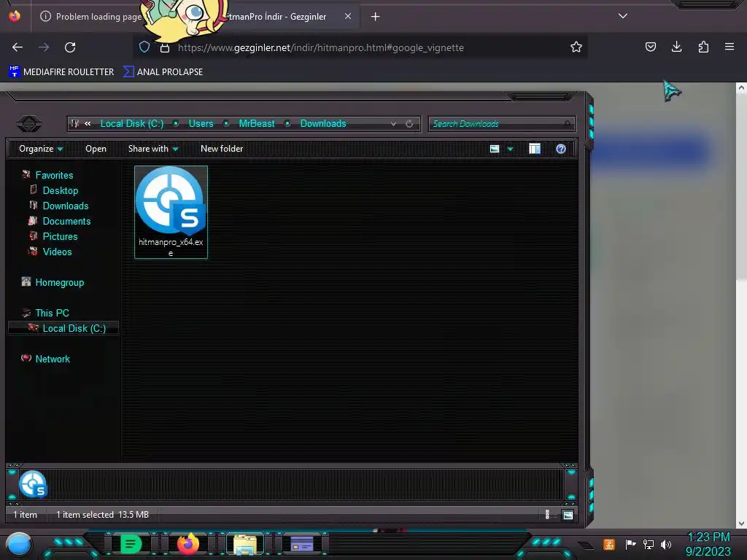Go back in Firefox
The height and width of the screenshot is (560, 747).
(x=18, y=47)
